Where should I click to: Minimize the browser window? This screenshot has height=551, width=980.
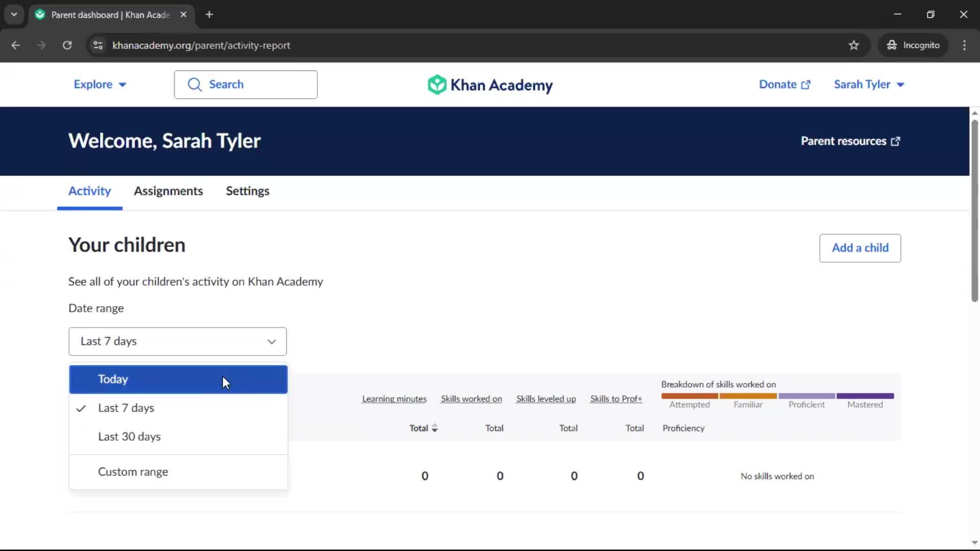click(897, 14)
